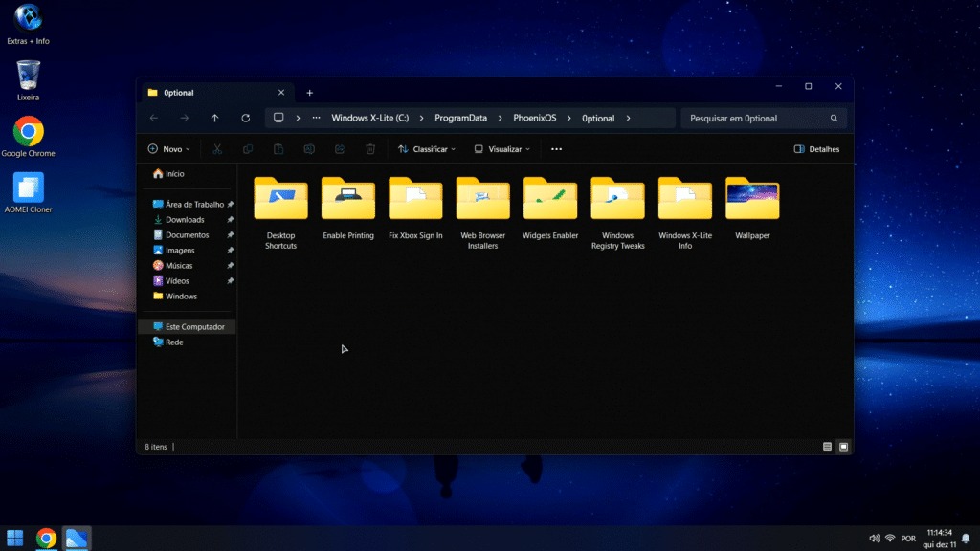Navigate to ProgramData in breadcrumb path

[460, 119]
